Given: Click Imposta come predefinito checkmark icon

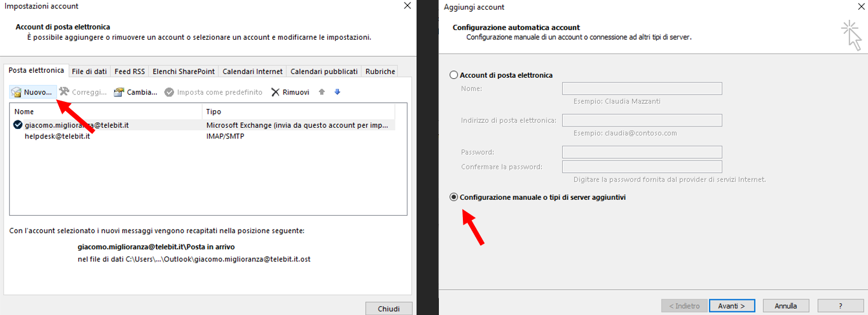Looking at the screenshot, I should click(x=169, y=92).
